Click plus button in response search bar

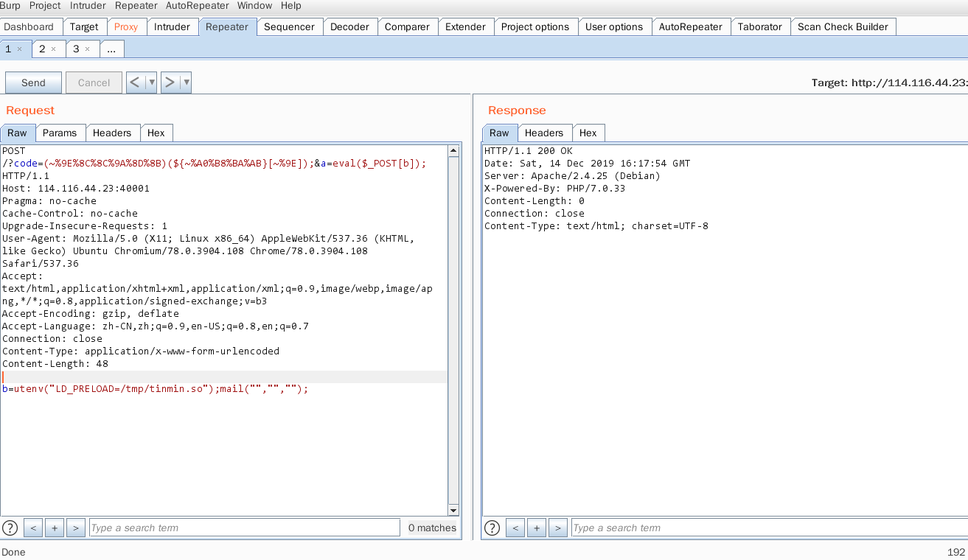coord(537,528)
